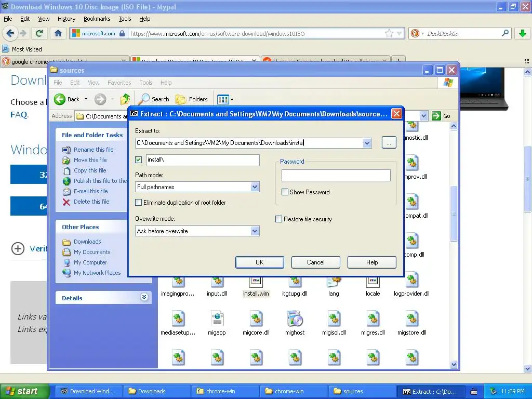Select the install.wim file

[x=256, y=286]
